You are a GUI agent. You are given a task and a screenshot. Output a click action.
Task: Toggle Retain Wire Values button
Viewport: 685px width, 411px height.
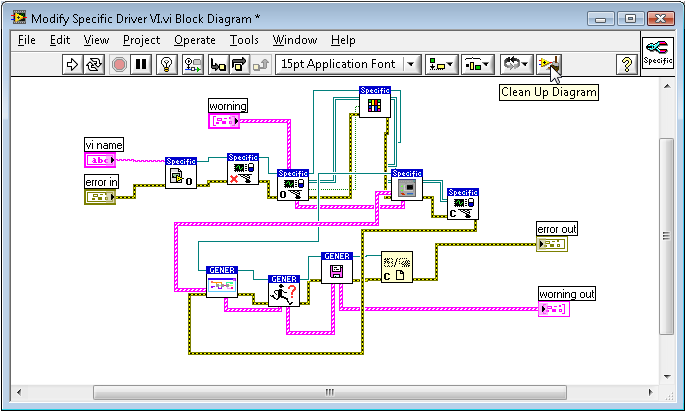192,64
